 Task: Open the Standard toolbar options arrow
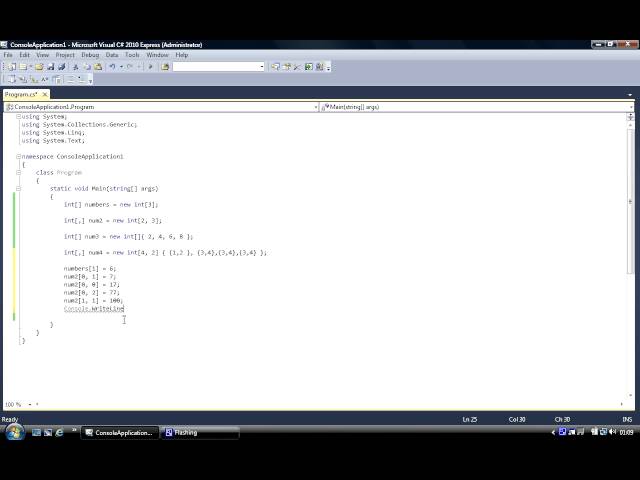[329, 67]
